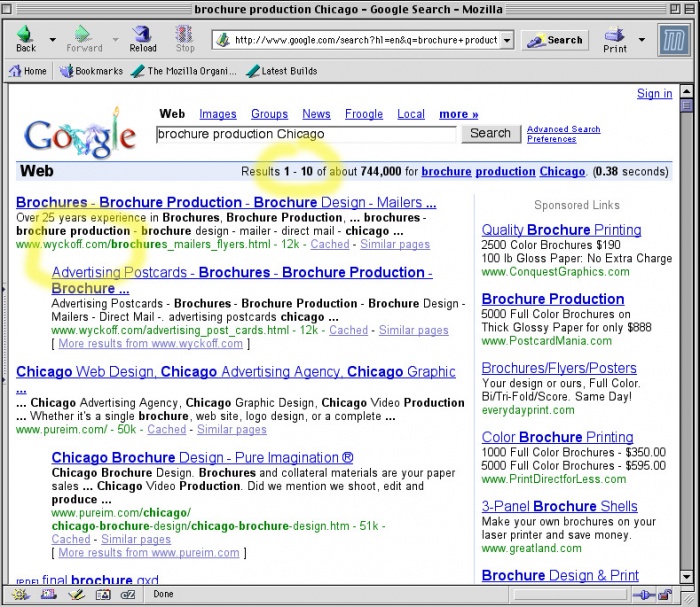
Task: Click the Mozilla throbber logo
Action: click(x=674, y=40)
